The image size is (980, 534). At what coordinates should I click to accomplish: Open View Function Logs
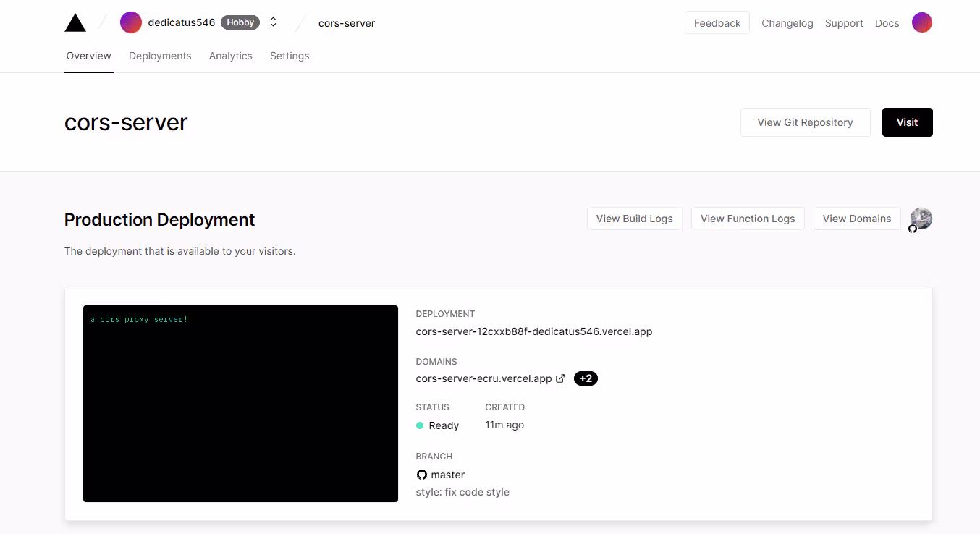[x=748, y=219]
